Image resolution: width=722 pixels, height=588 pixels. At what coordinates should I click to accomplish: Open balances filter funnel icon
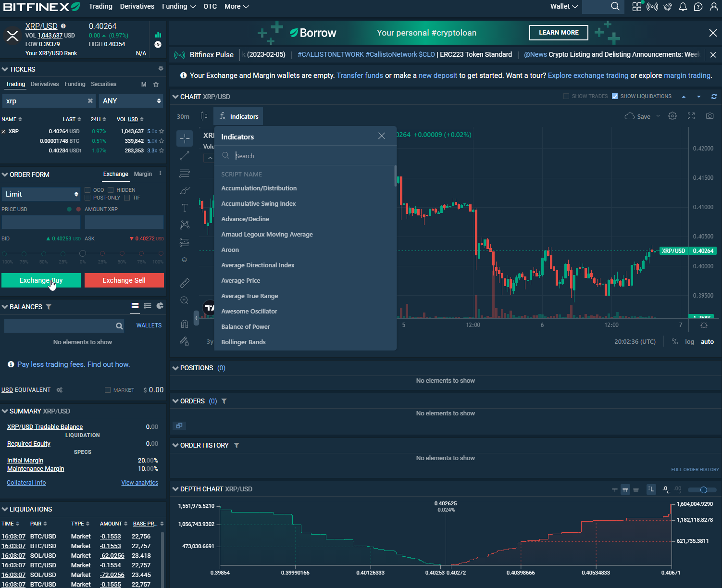(x=49, y=307)
